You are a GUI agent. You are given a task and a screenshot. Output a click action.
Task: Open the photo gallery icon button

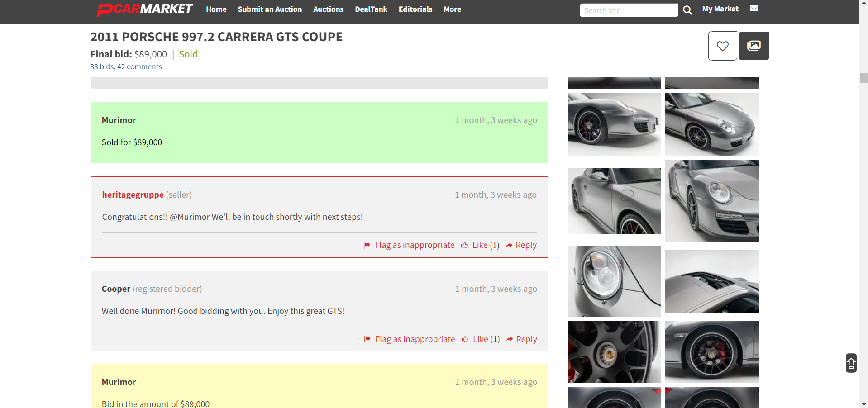[x=754, y=46]
